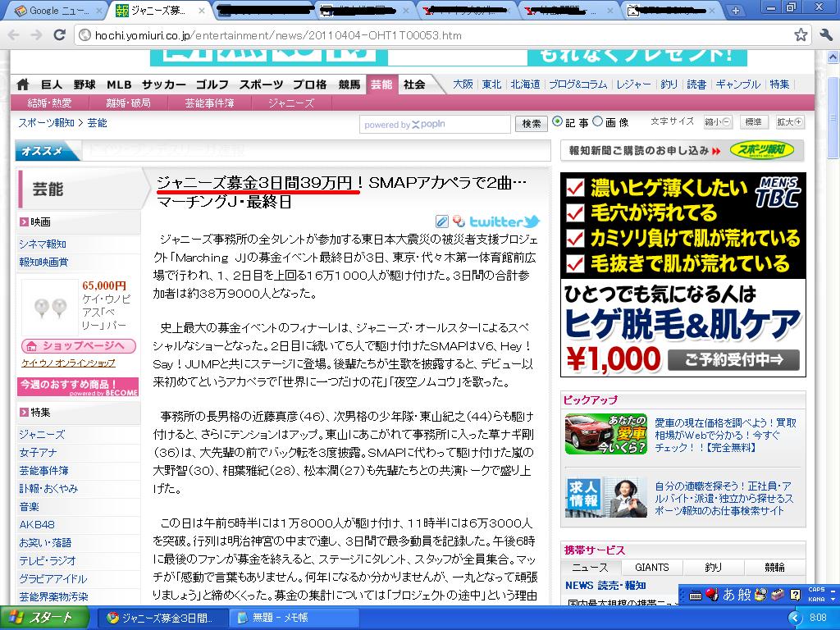Click the ショップページへ button
This screenshot has width=840, height=630.
[x=78, y=345]
